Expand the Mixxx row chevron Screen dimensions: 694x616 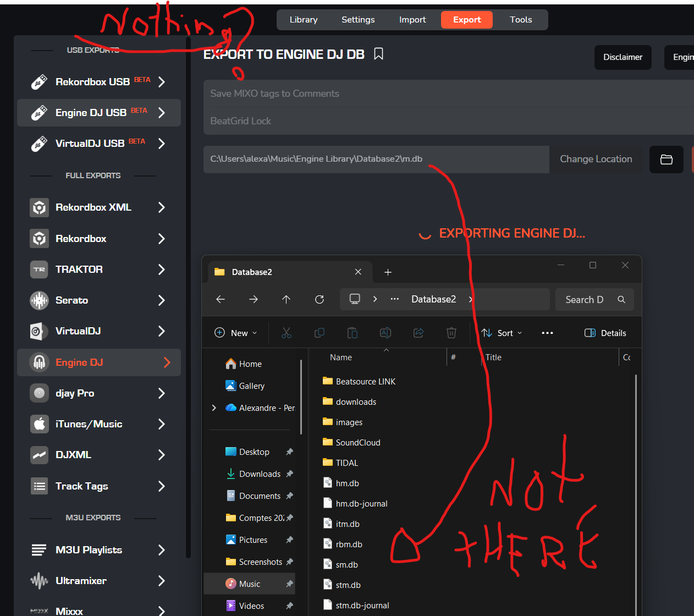click(162, 610)
